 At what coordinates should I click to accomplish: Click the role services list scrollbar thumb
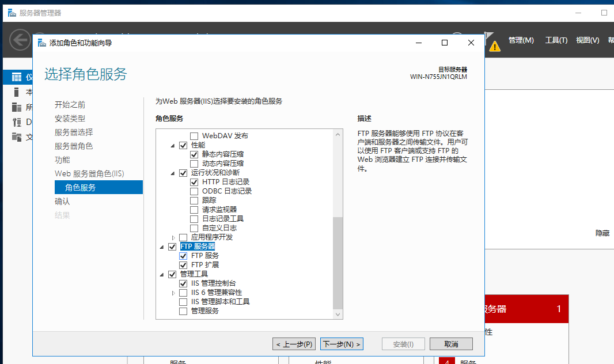(338, 263)
